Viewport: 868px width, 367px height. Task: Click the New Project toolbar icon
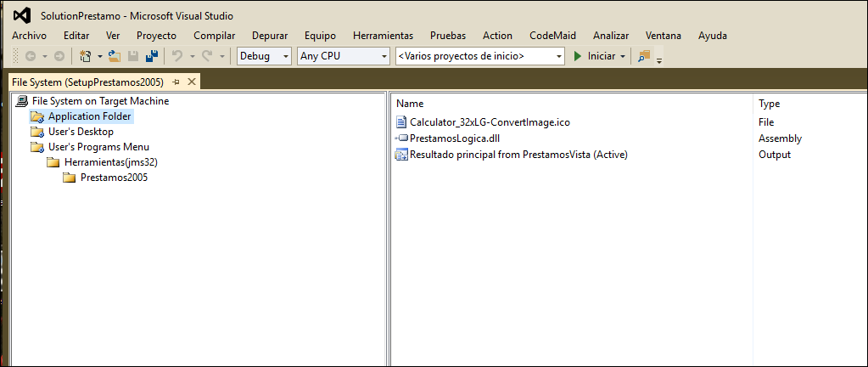click(x=85, y=56)
